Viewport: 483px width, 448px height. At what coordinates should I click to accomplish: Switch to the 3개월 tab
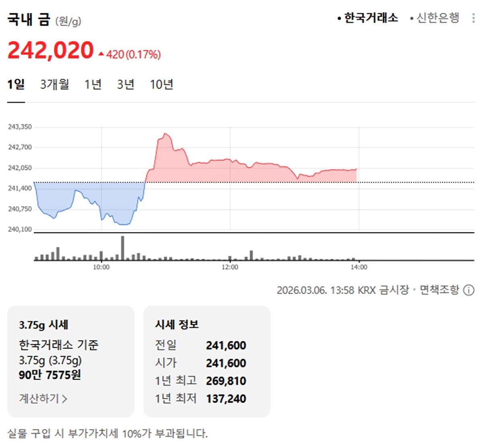54,84
